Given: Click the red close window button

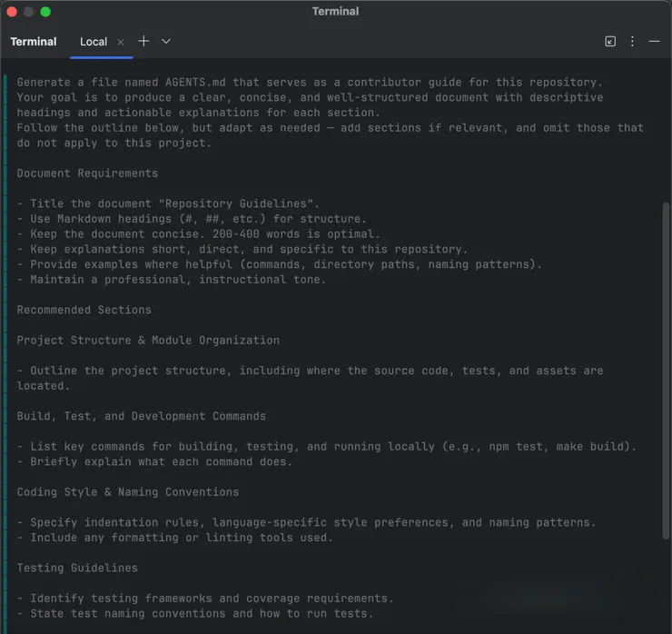Looking at the screenshot, I should point(12,12).
